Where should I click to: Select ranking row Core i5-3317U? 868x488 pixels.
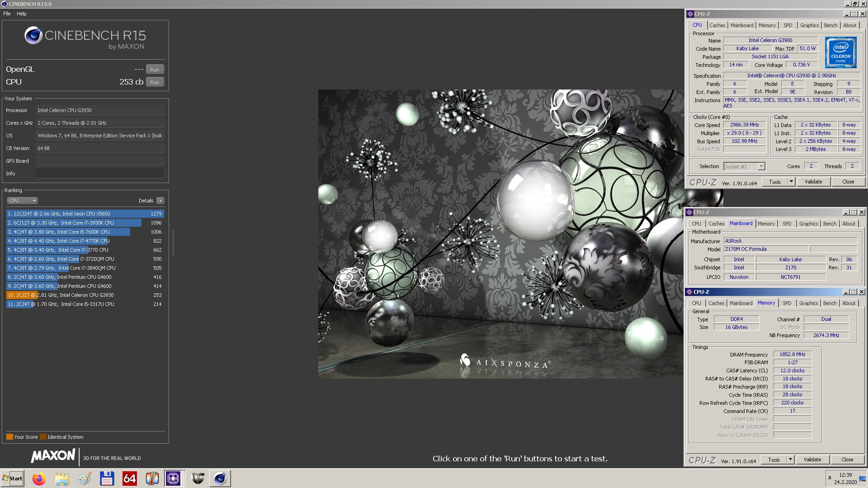[x=85, y=304]
